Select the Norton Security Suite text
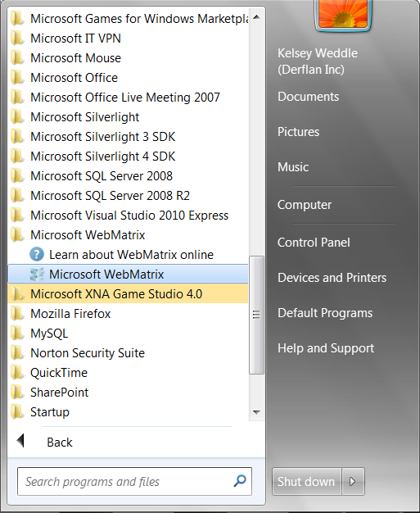This screenshot has width=420, height=513. [88, 353]
